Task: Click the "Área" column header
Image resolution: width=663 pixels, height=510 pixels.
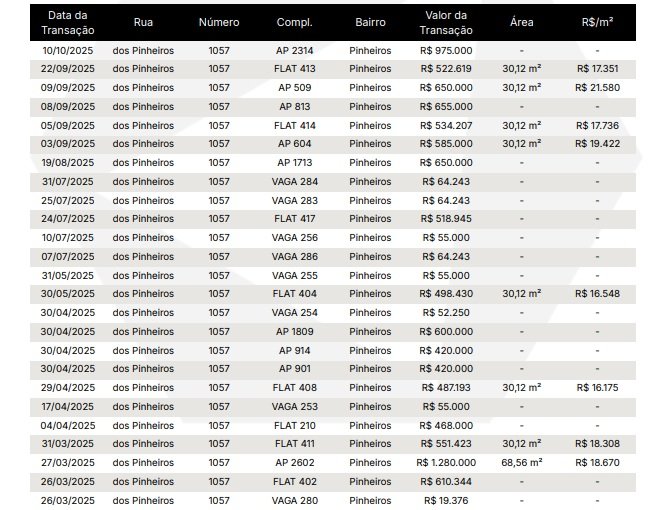Action: pos(521,22)
